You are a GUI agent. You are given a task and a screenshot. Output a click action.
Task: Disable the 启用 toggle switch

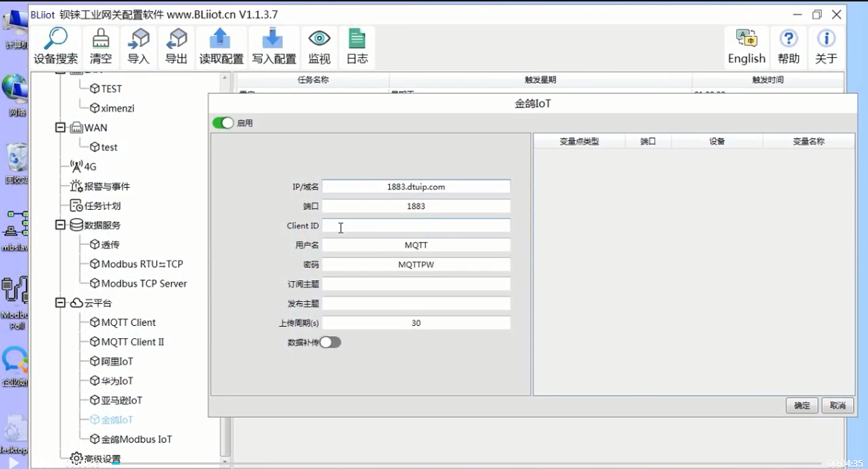tap(223, 123)
